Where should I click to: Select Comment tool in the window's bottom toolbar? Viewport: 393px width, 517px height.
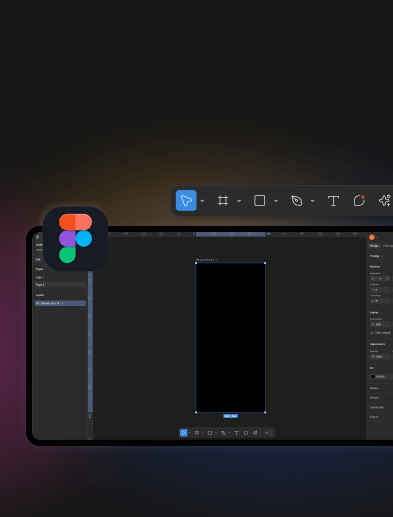click(246, 433)
